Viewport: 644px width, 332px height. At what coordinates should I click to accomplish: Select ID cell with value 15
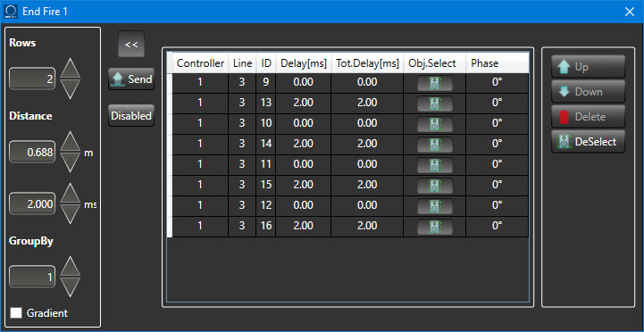(x=266, y=185)
